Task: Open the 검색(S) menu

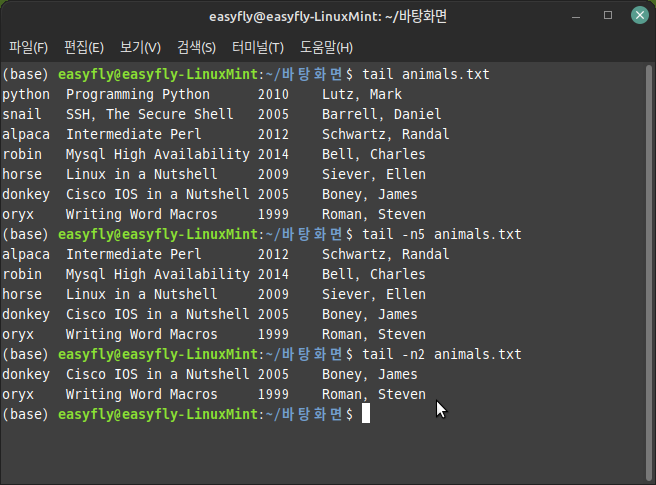Action: (196, 47)
